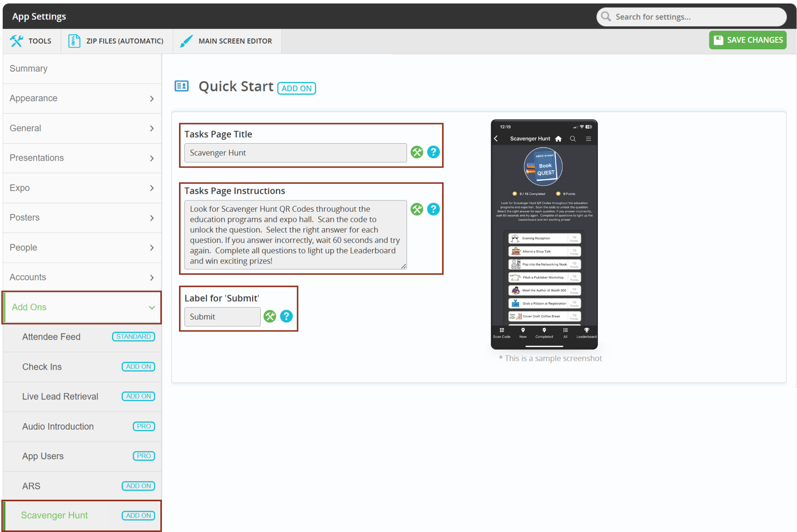Click green tools icon beside Tasks Page Instructions

417,209
